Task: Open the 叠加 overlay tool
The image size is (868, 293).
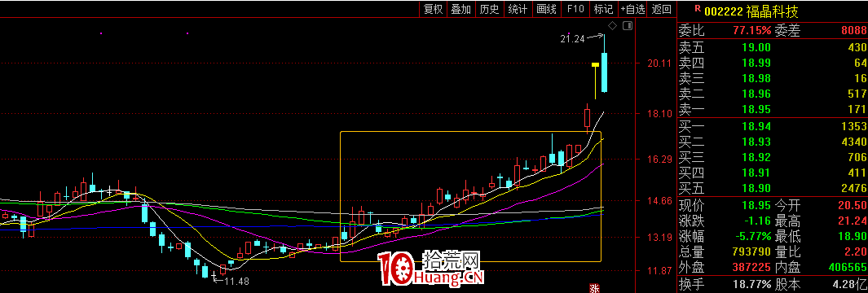Action: pos(461,10)
